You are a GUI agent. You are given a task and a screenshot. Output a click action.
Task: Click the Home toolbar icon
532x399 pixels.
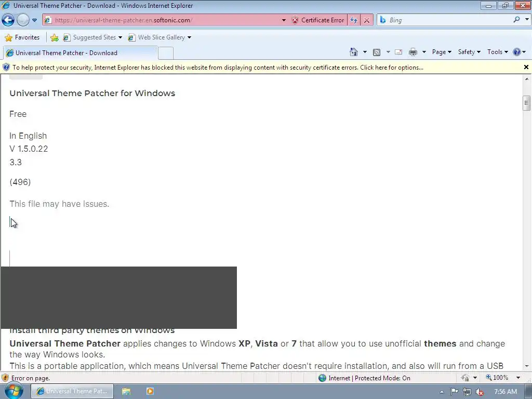(x=353, y=52)
